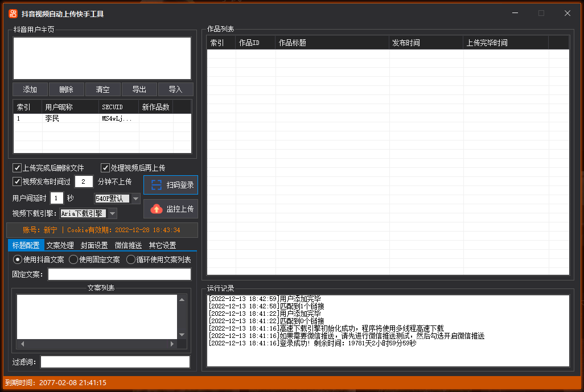Image resolution: width=584 pixels, height=392 pixels.
Task: Click 索引 header in 作品列表
Action: tap(221, 43)
